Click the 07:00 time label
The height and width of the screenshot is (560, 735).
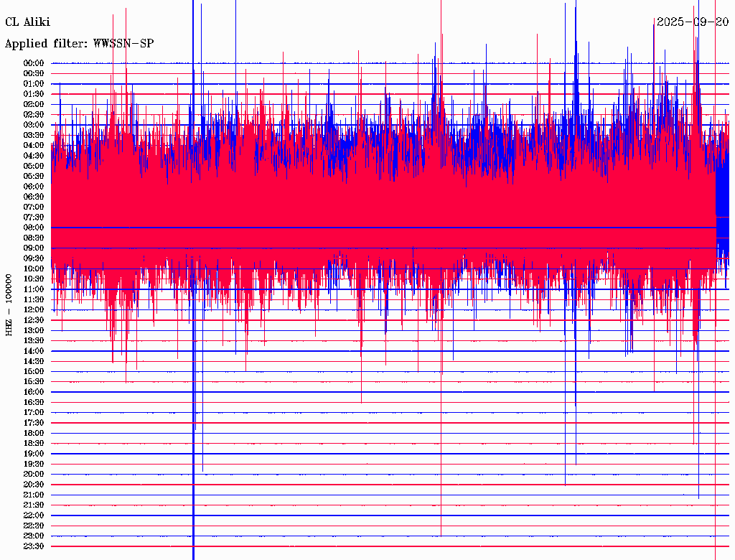pos(34,207)
